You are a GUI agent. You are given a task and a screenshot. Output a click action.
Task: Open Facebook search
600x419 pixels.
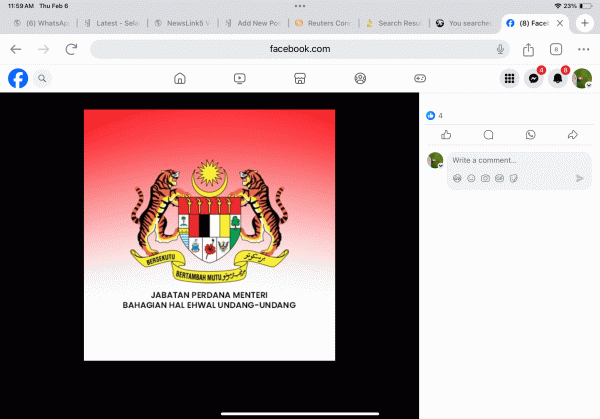[x=43, y=78]
